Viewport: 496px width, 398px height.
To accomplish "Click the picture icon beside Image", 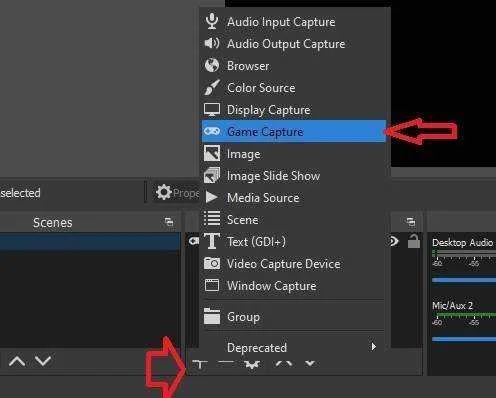I will click(212, 153).
